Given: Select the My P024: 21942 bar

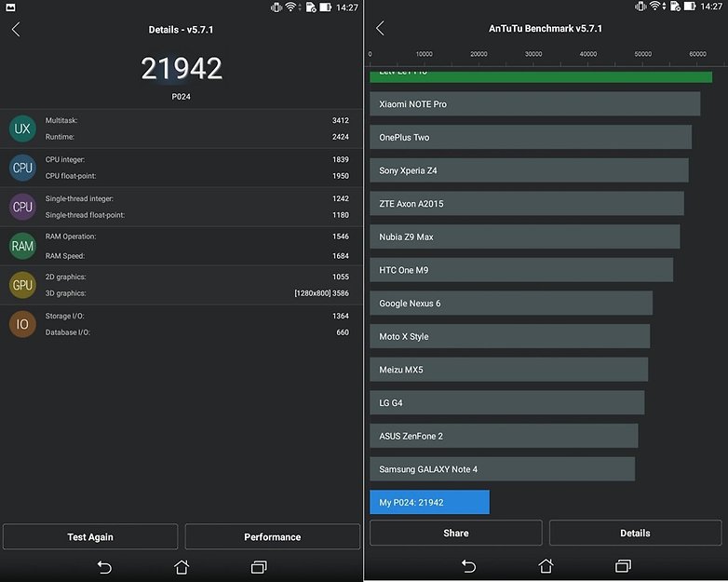Looking at the screenshot, I should pyautogui.click(x=429, y=502).
